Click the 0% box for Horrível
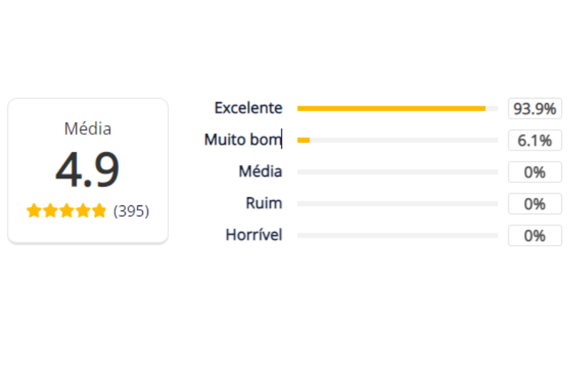 point(534,235)
